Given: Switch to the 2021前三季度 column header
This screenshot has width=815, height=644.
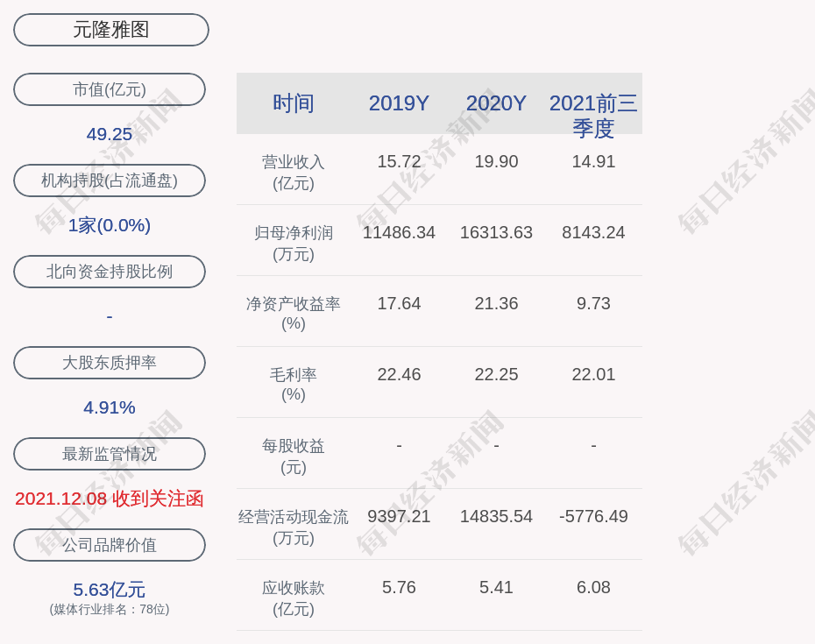Looking at the screenshot, I should point(593,115).
